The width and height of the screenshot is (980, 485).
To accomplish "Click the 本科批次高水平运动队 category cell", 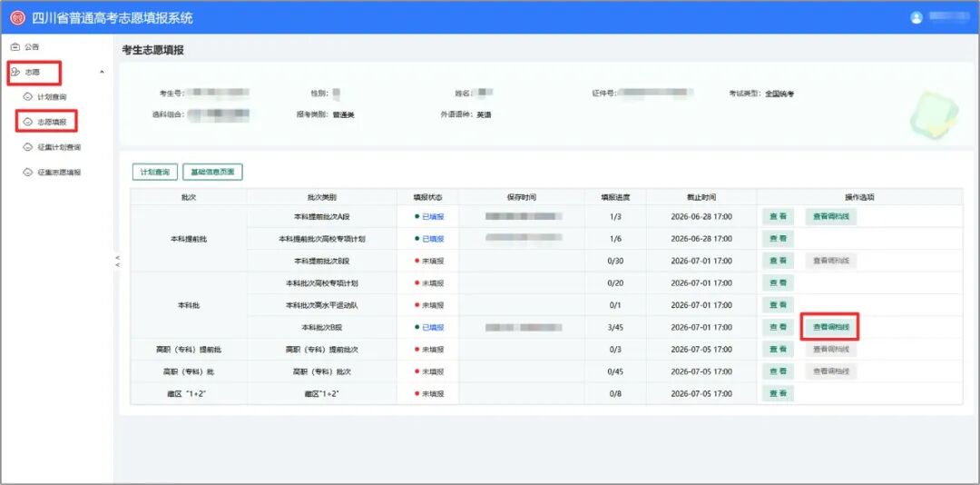I will click(x=322, y=305).
